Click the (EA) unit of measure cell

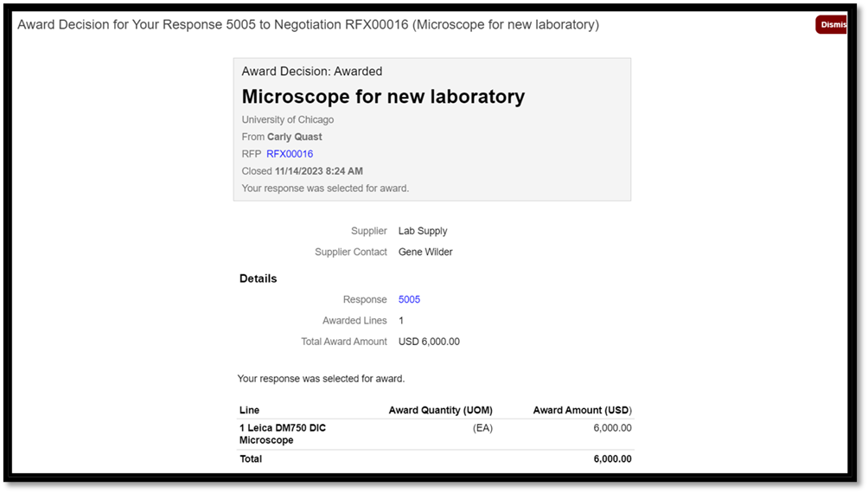tap(482, 428)
